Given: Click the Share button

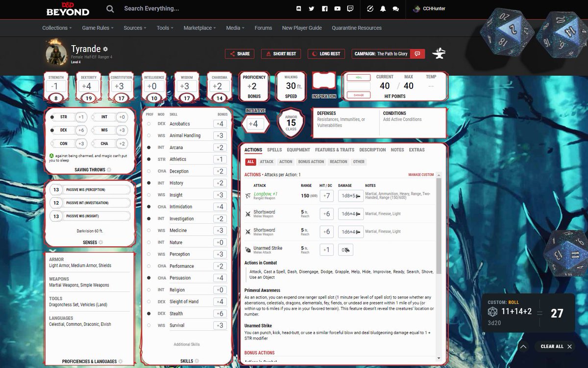Looking at the screenshot, I should point(240,53).
